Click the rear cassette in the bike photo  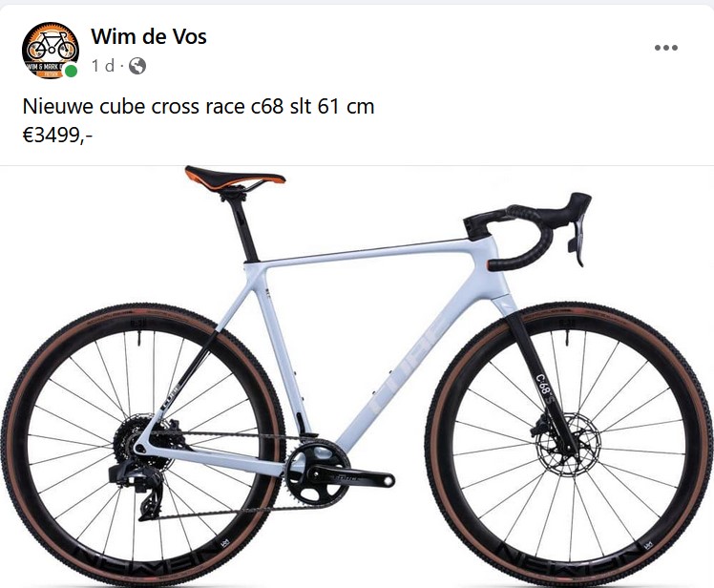pos(130,437)
